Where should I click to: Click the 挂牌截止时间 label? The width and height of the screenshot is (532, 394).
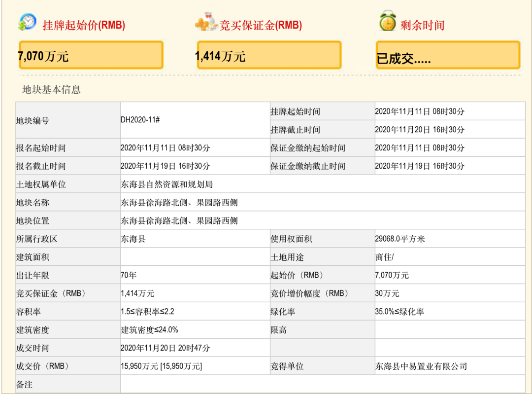point(295,130)
